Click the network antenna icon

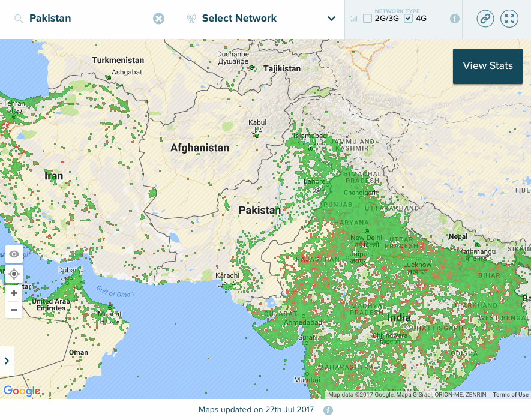[191, 19]
